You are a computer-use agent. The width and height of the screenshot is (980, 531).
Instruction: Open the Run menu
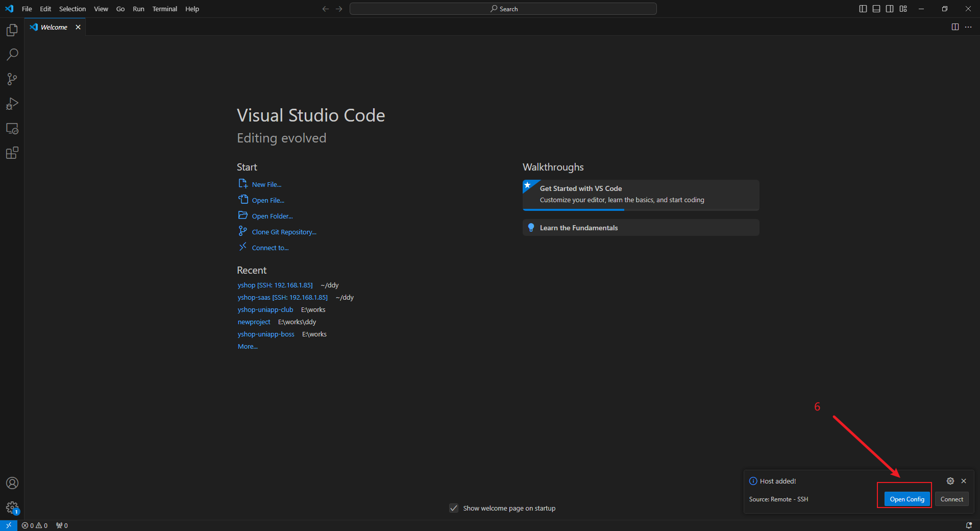tap(138, 9)
